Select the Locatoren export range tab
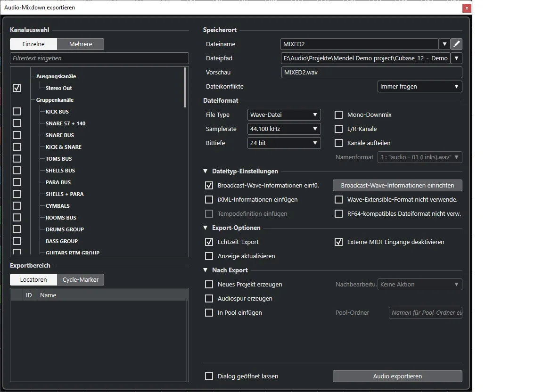 [33, 279]
